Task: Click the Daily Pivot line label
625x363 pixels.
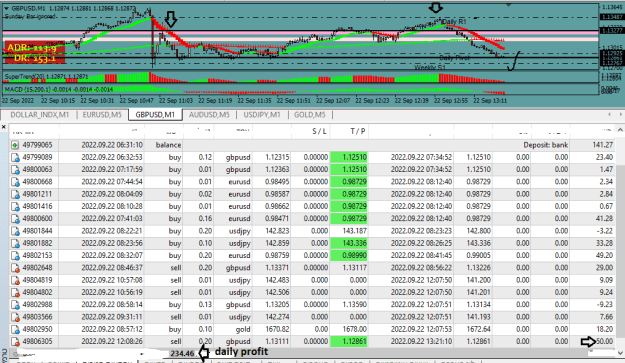Action: pyautogui.click(x=454, y=58)
